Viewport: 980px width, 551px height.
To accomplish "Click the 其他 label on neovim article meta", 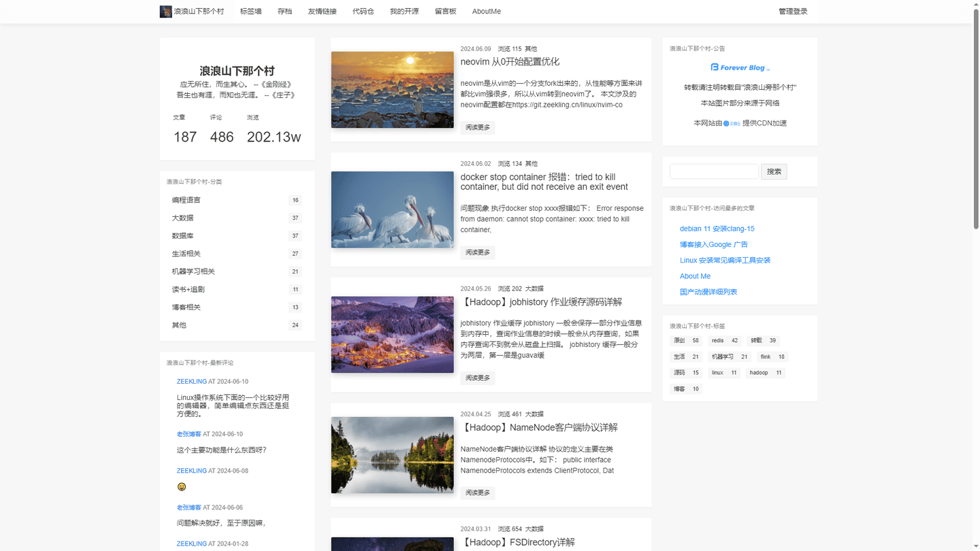I will [x=531, y=49].
